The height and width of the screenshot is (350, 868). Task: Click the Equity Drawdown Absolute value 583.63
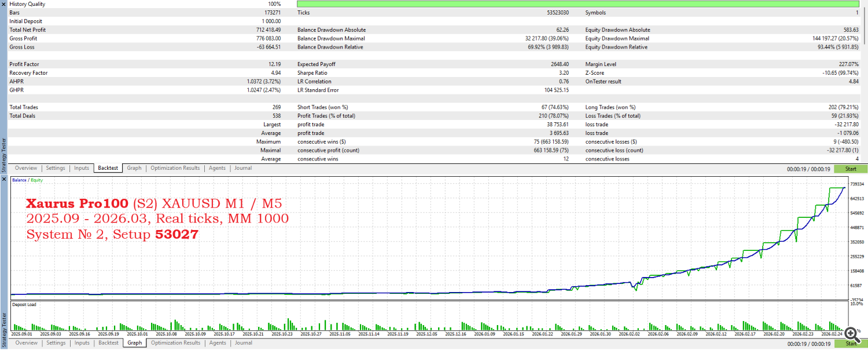pyautogui.click(x=851, y=30)
